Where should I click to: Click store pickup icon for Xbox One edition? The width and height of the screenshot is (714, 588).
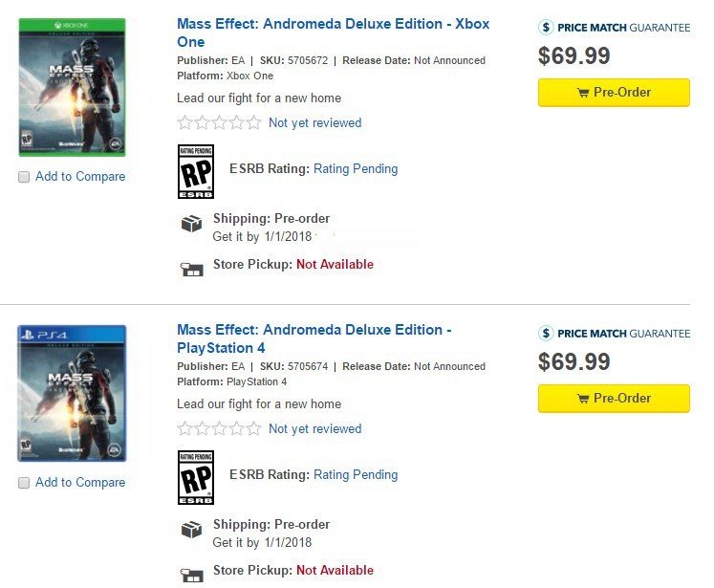point(192,270)
